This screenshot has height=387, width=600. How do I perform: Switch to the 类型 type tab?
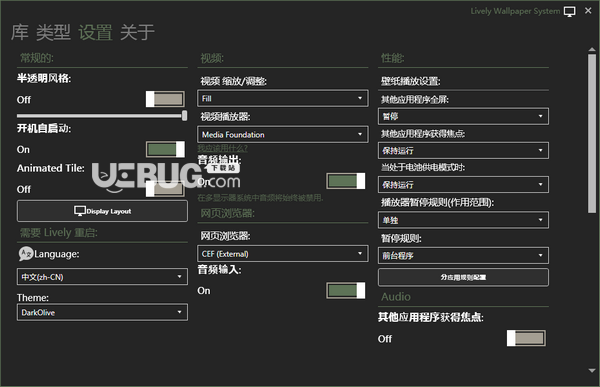53,32
